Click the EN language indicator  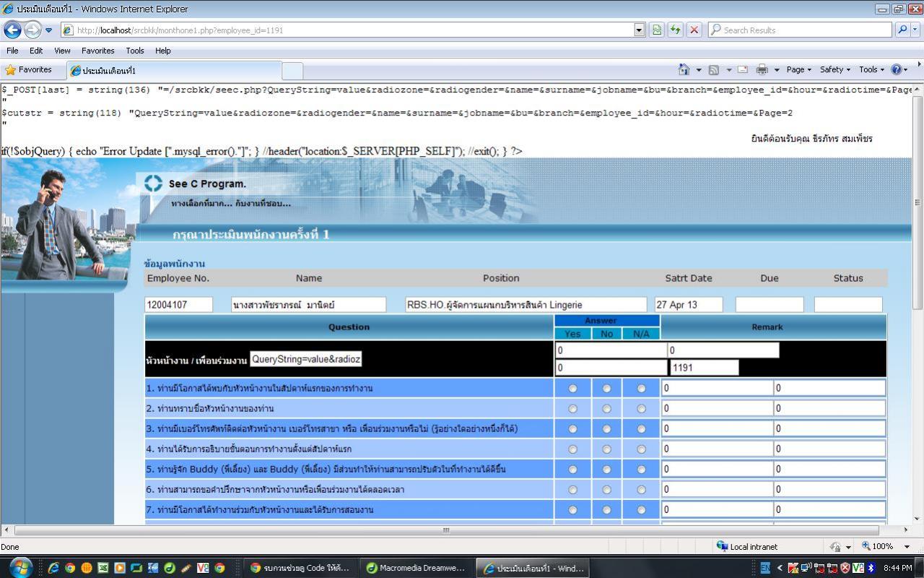click(765, 568)
